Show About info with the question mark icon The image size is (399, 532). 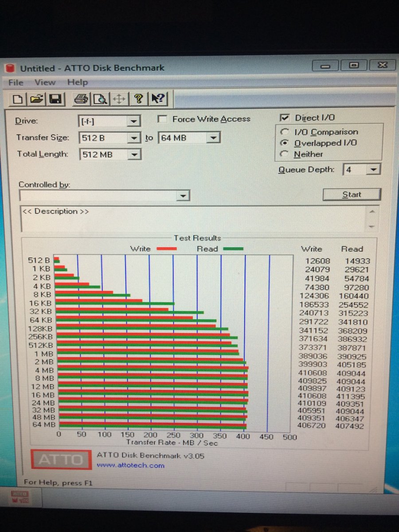(138, 99)
